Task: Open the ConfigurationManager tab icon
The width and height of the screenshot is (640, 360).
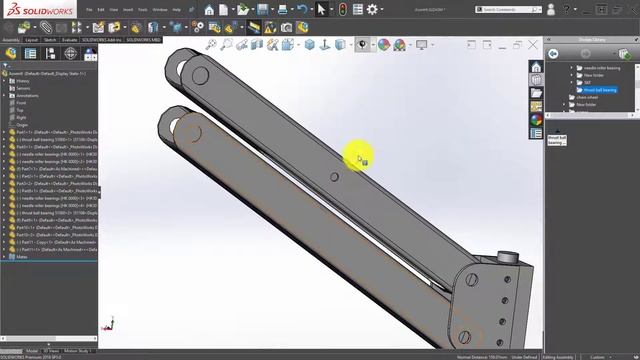Action: [50, 53]
